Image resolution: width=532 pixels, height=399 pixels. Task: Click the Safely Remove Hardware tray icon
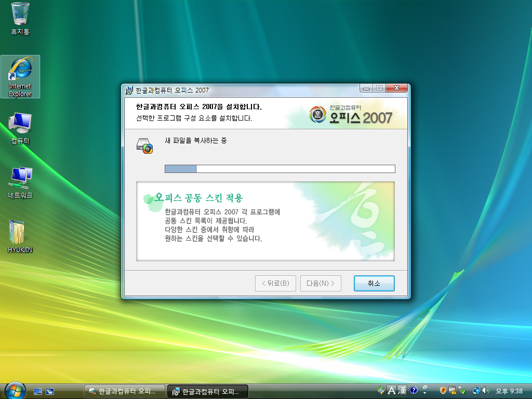pyautogui.click(x=461, y=391)
